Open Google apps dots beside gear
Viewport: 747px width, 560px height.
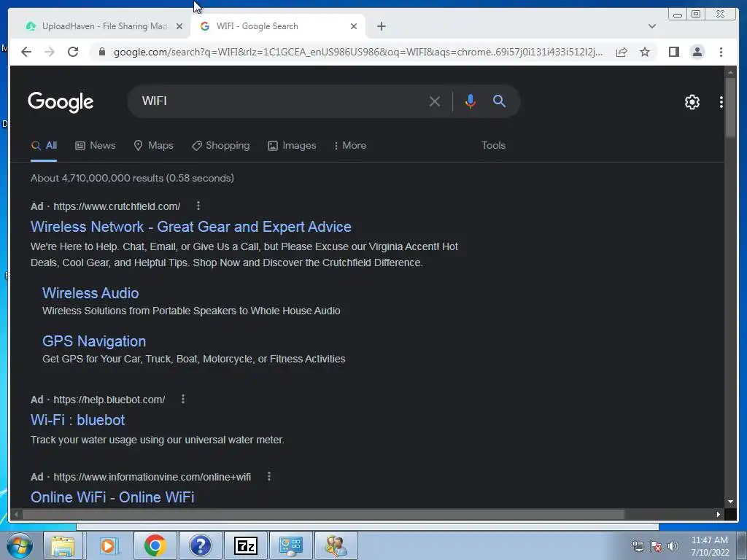point(721,102)
